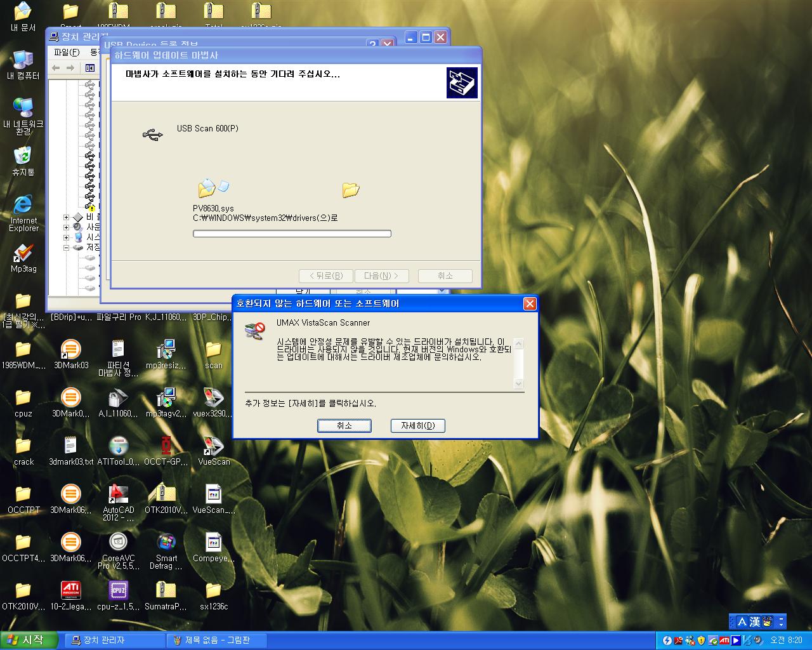Collapse the 저장... storage node
The width and height of the screenshot is (812, 650).
66,248
